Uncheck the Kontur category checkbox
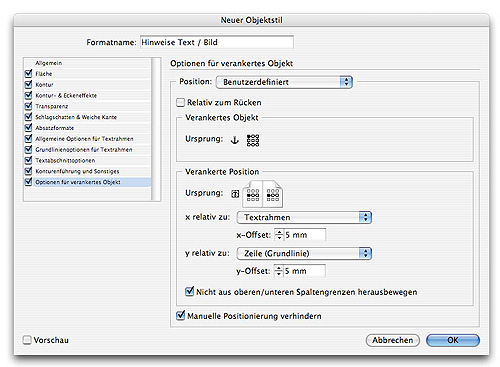Image resolution: width=500 pixels, height=367 pixels. (29, 84)
